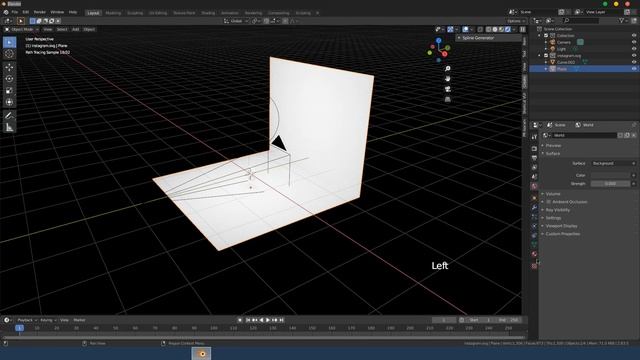Click the pan view hand icon
The width and height of the screenshot is (640, 360).
click(x=447, y=79)
